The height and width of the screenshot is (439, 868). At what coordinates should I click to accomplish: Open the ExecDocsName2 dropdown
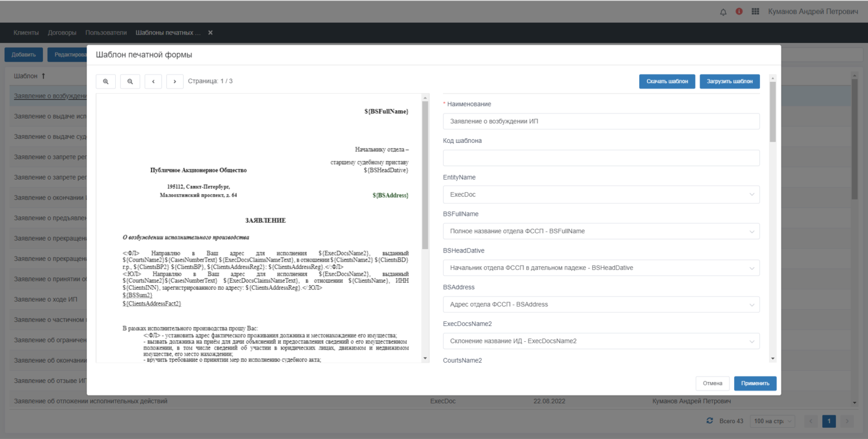click(601, 341)
